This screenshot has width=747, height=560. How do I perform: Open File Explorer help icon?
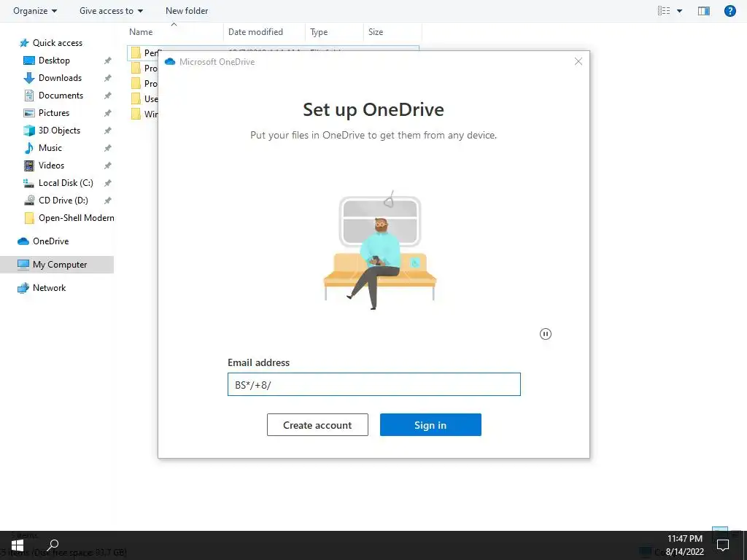click(x=729, y=10)
